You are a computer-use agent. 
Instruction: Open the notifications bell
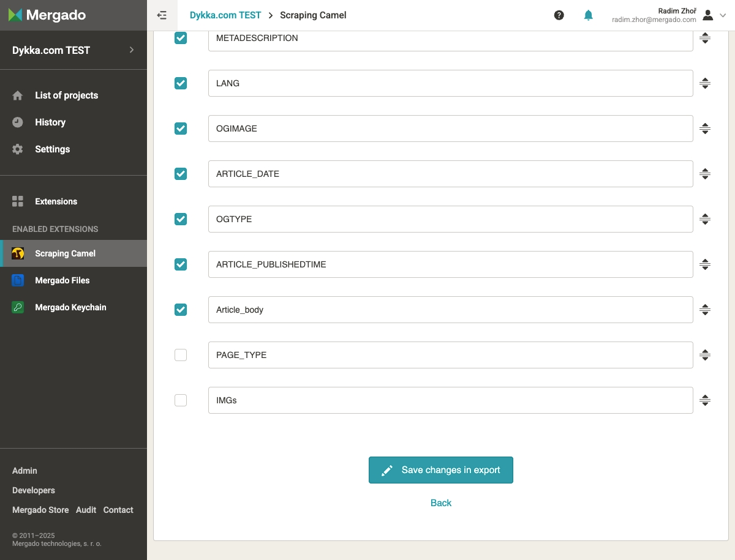pyautogui.click(x=588, y=15)
